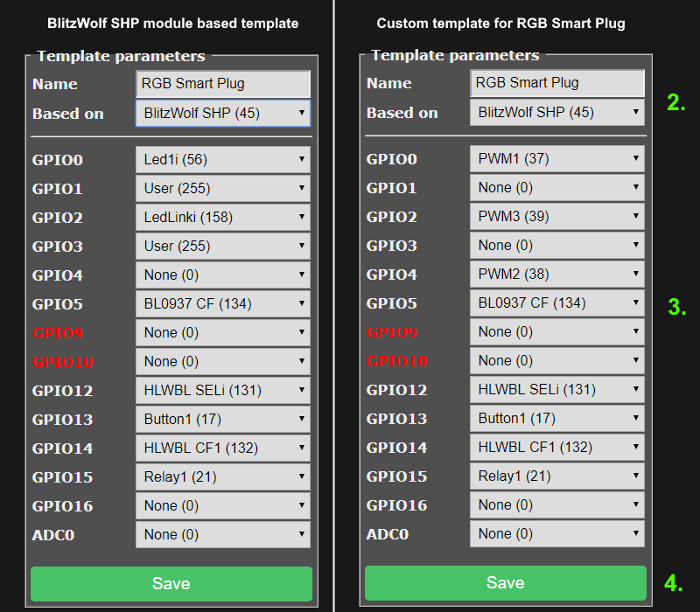
Task: Edit the RGB Smart Plug name on the right
Action: pos(557,83)
